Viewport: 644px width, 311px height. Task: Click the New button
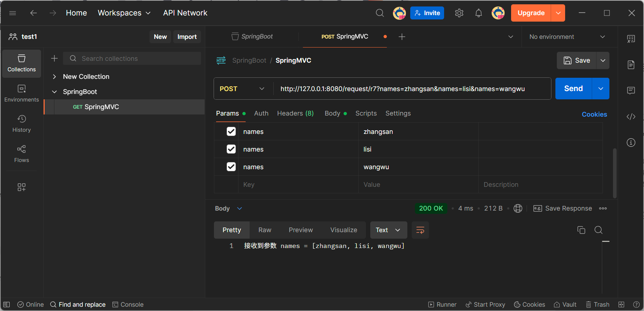pos(160,37)
